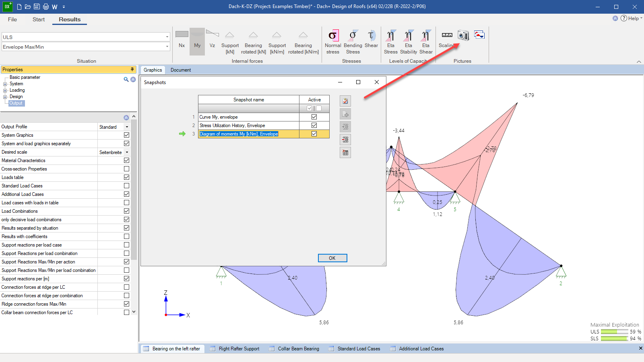Image resolution: width=644 pixels, height=362 pixels.
Task: Expand the Design tree node
Action: (5, 97)
